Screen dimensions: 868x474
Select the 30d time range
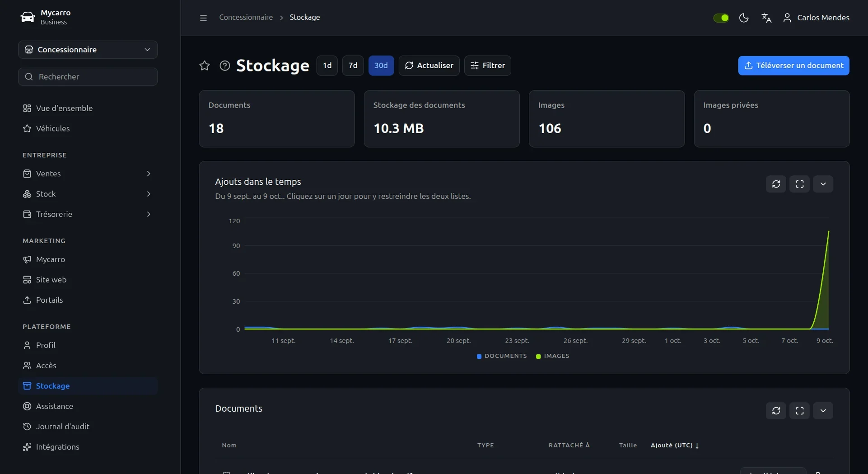381,66
